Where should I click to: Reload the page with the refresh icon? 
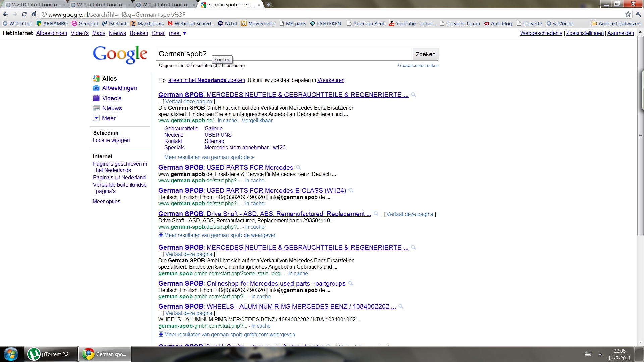coord(24,14)
